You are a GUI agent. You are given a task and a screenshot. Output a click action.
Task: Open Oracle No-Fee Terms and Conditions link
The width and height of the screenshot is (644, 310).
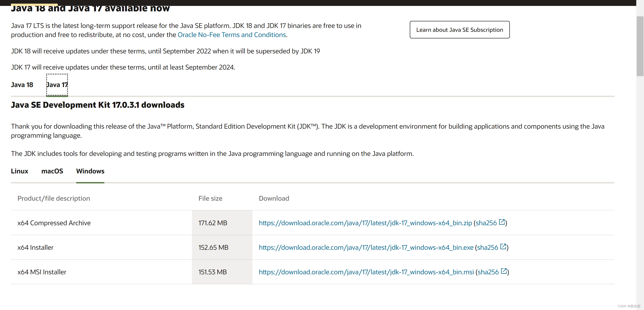tap(231, 35)
